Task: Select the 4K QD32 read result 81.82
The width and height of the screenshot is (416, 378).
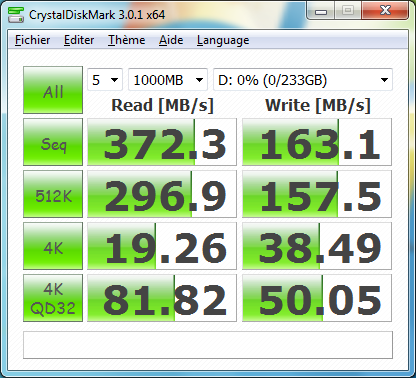Action: click(x=162, y=298)
